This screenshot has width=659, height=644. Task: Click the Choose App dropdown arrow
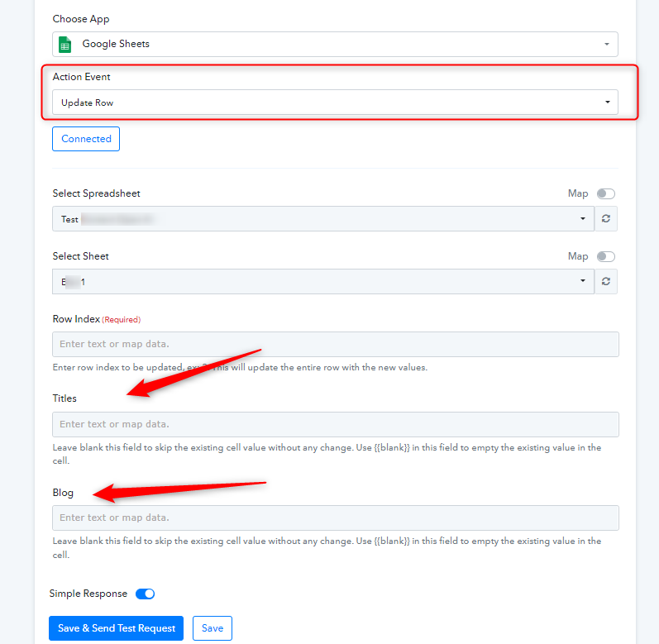pos(606,44)
